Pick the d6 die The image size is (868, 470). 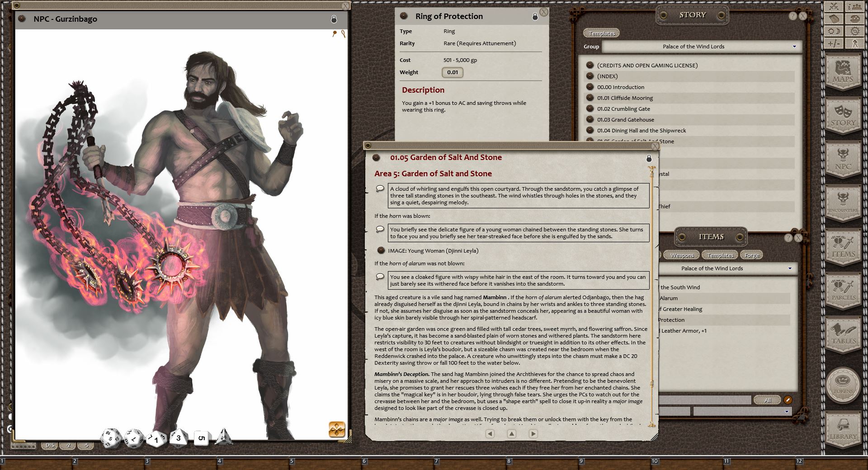(202, 438)
